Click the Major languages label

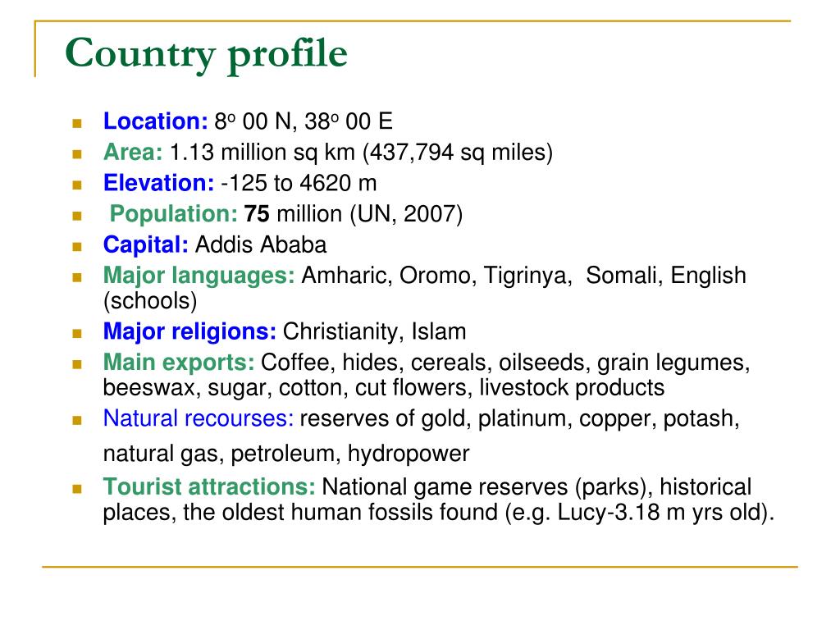click(199, 276)
